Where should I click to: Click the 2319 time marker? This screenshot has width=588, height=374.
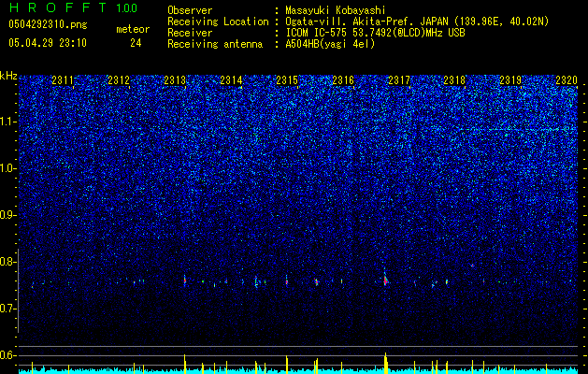(x=510, y=79)
